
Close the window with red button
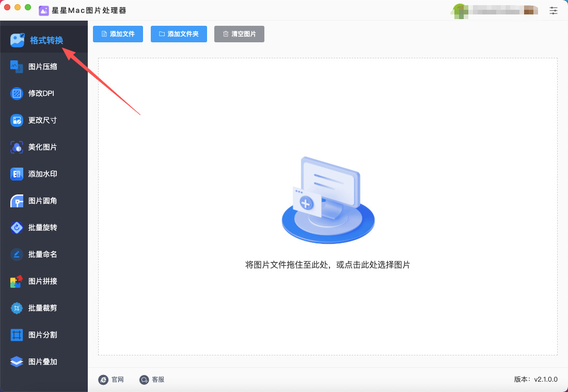pyautogui.click(x=7, y=7)
